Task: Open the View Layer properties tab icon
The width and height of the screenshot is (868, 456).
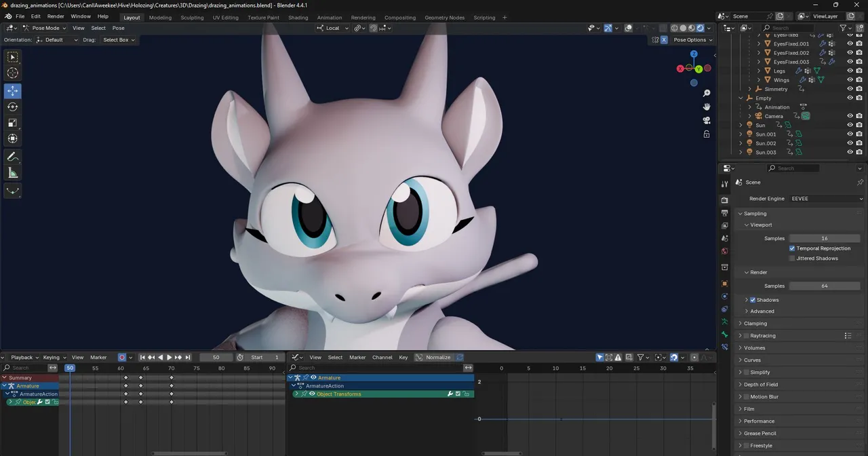Action: click(724, 226)
